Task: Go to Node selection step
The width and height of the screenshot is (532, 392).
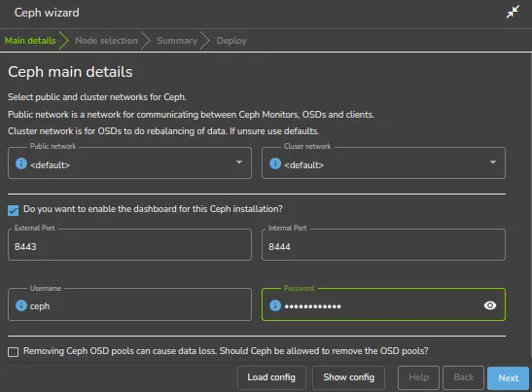Action: click(x=106, y=41)
